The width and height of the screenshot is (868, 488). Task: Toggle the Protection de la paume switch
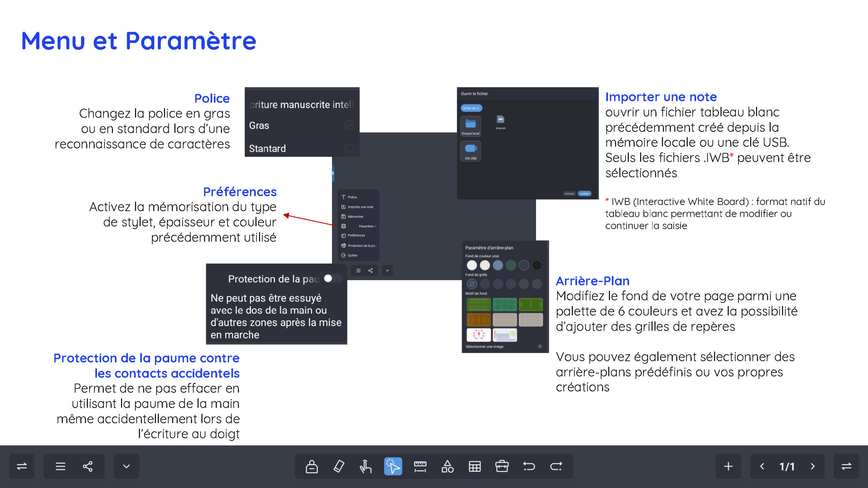pos(332,279)
